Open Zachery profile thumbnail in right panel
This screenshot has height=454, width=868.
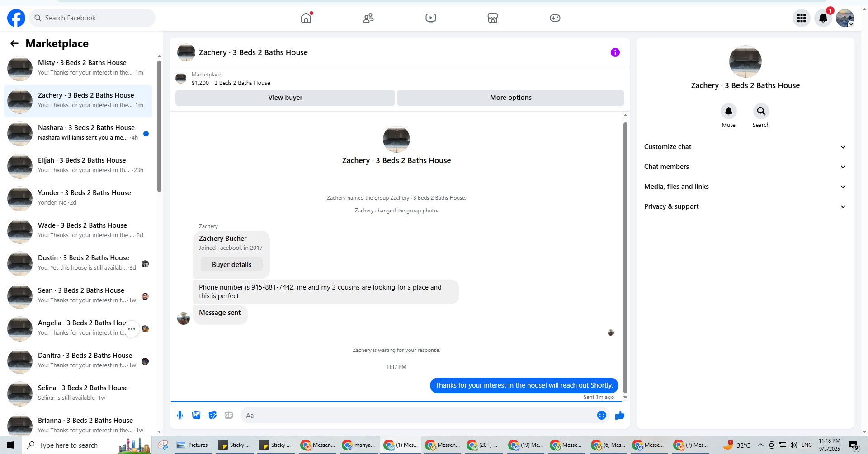tap(745, 61)
